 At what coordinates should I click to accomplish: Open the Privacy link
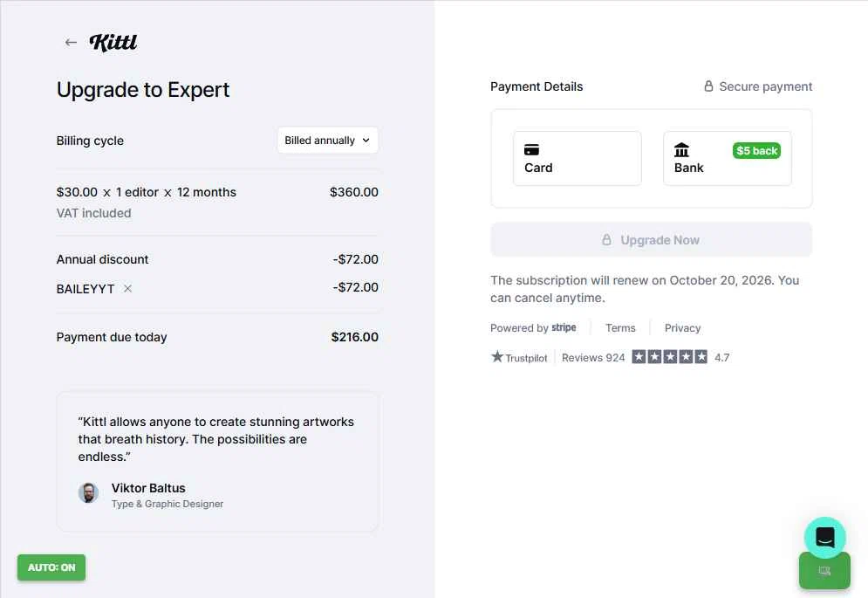(x=682, y=328)
